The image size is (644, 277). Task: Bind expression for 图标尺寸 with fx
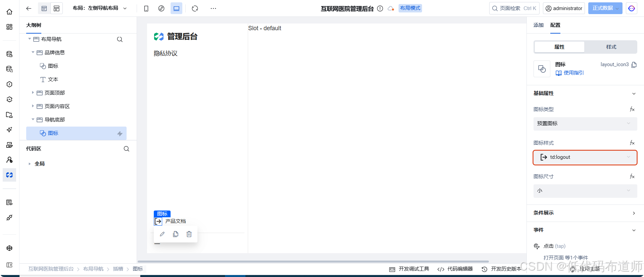[632, 176]
